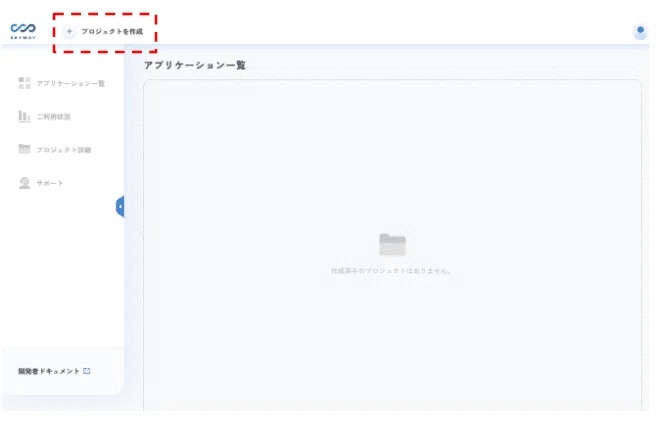Select アプリケーション一覧 text in the sidebar
This screenshot has width=665, height=430.
point(71,83)
